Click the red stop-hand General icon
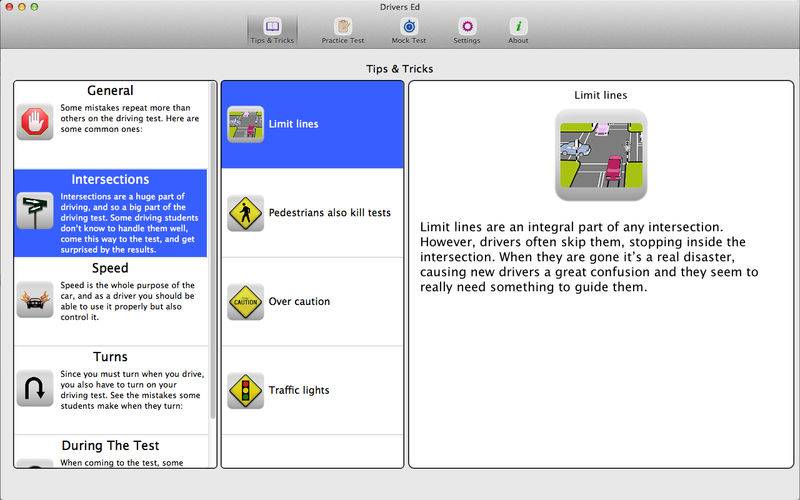 (x=35, y=123)
